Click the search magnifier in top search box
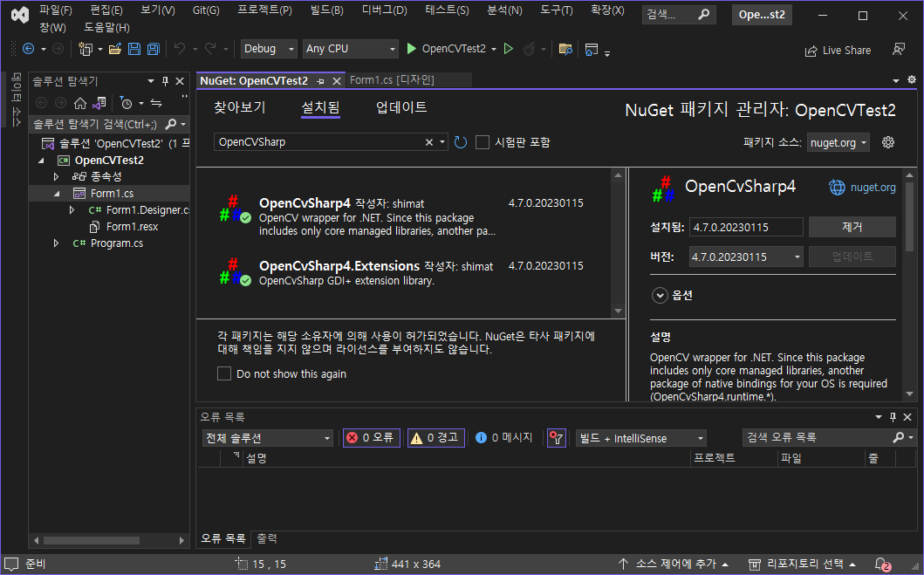Image resolution: width=924 pixels, height=575 pixels. click(x=703, y=14)
